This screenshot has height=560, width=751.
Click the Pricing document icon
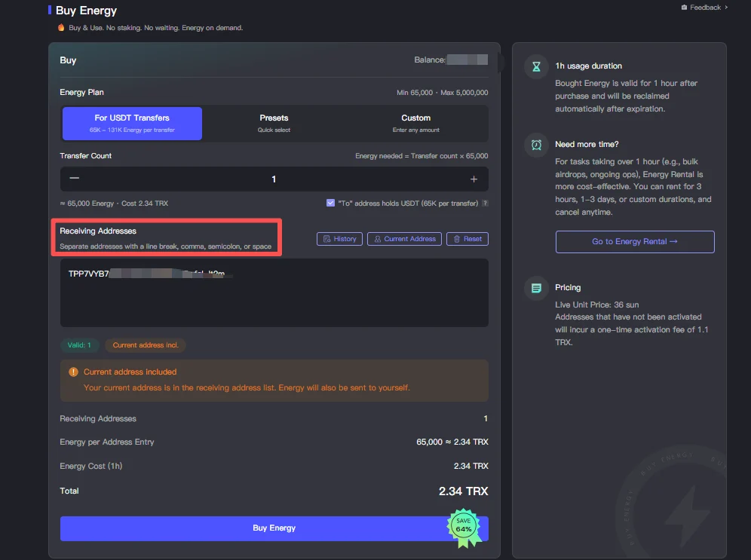point(536,288)
